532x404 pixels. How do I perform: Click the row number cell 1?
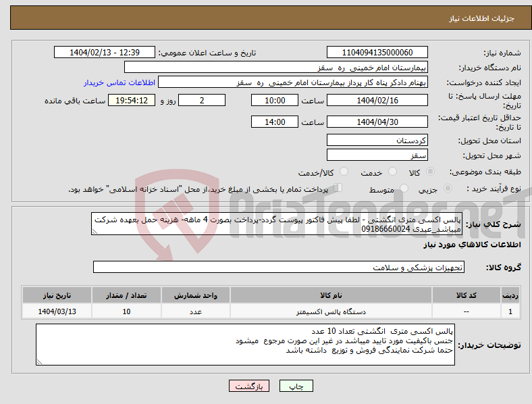click(x=510, y=311)
